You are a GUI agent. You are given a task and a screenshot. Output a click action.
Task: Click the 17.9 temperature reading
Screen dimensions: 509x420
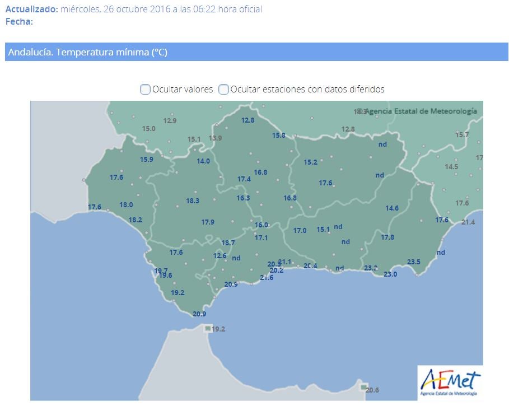tap(208, 222)
